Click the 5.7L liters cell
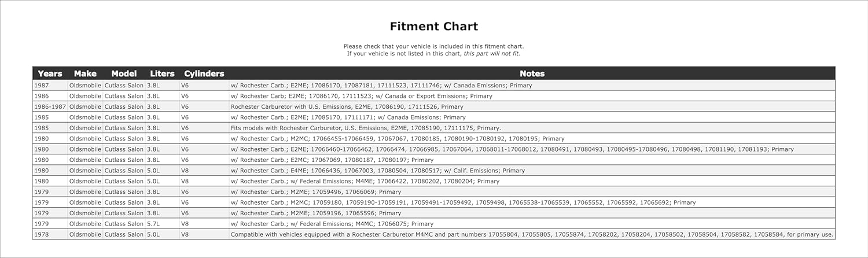 click(x=153, y=224)
